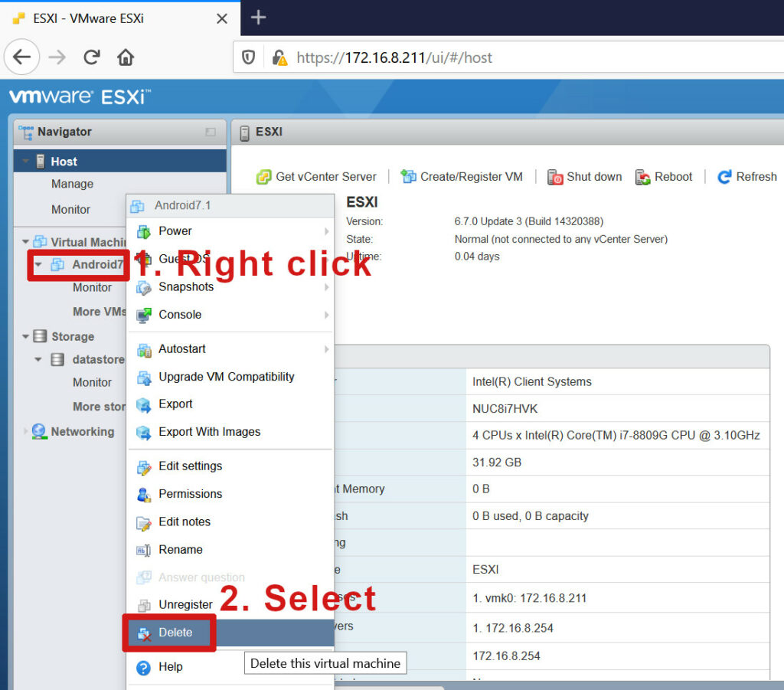Image resolution: width=784 pixels, height=690 pixels.
Task: Click the Storage icon in Navigator
Action: 40,336
